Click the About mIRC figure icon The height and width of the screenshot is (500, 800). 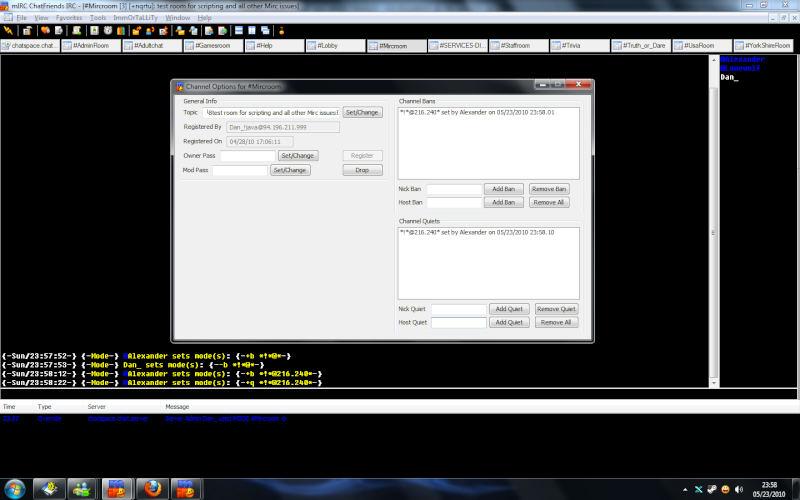pyautogui.click(x=281, y=31)
